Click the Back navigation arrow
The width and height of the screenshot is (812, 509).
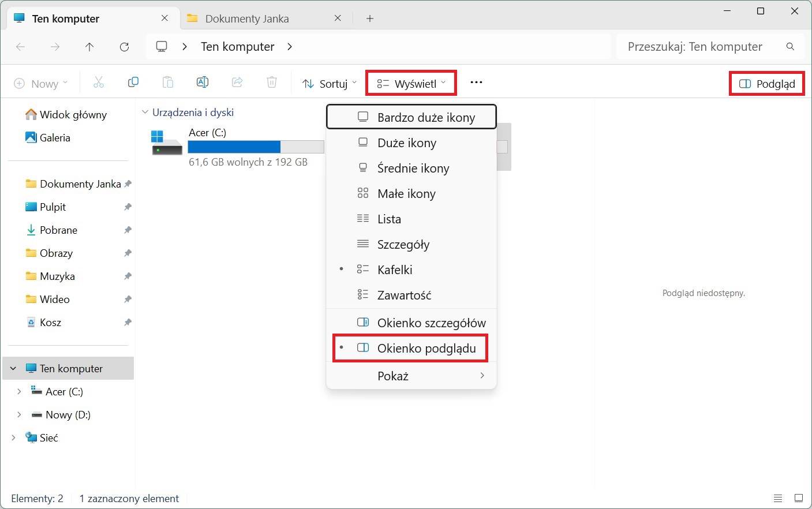coord(21,47)
